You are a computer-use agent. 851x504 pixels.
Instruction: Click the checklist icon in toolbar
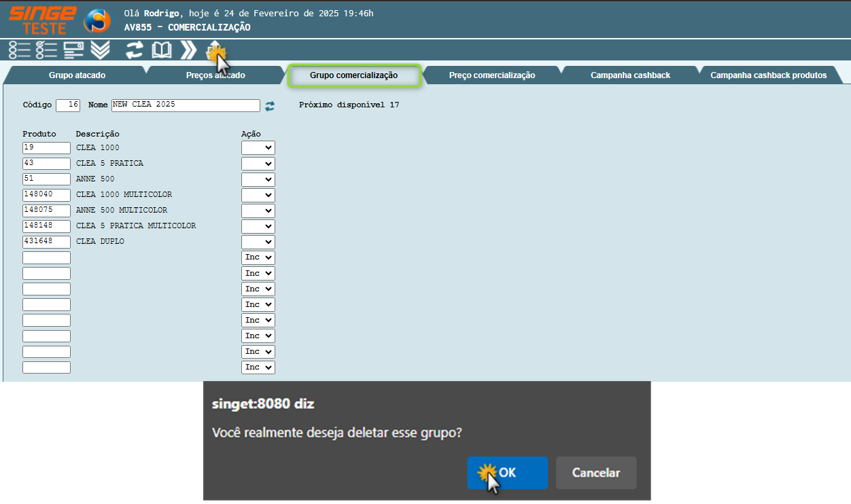tap(46, 50)
